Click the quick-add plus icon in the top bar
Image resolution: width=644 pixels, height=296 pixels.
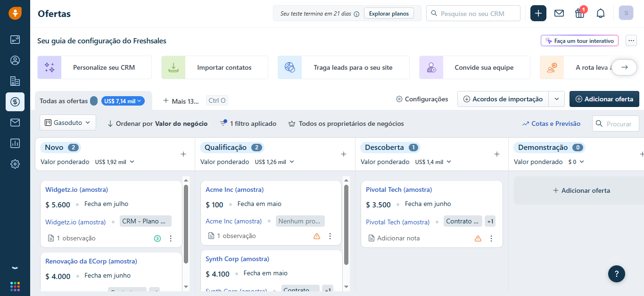[x=538, y=13]
